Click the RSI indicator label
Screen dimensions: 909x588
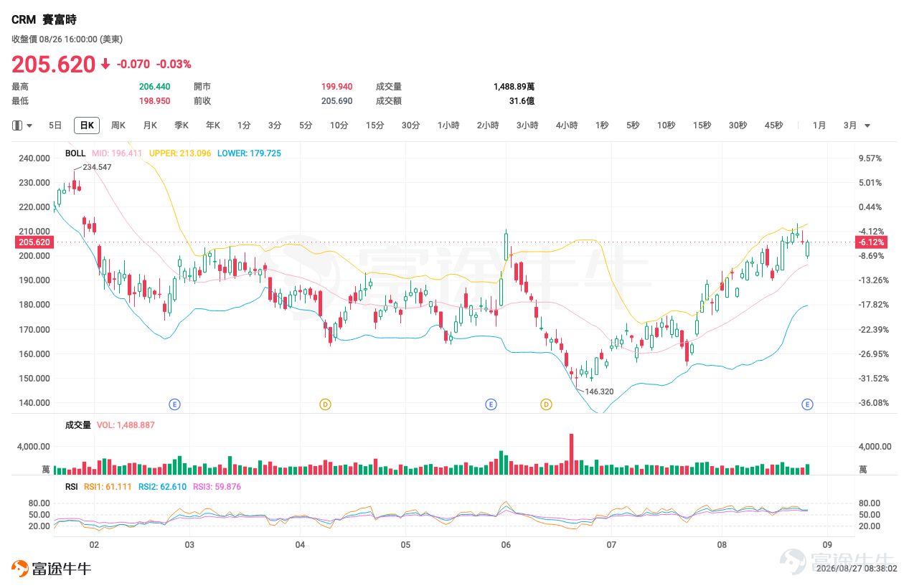(72, 487)
